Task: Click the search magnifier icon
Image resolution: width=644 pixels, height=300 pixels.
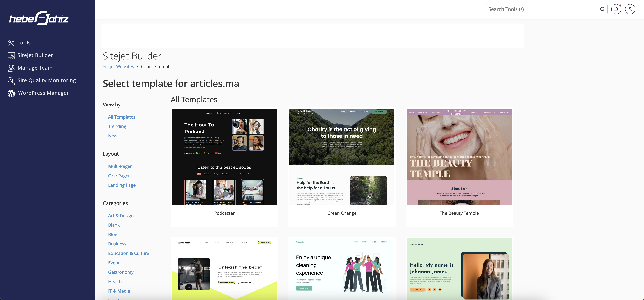Action: pyautogui.click(x=602, y=9)
